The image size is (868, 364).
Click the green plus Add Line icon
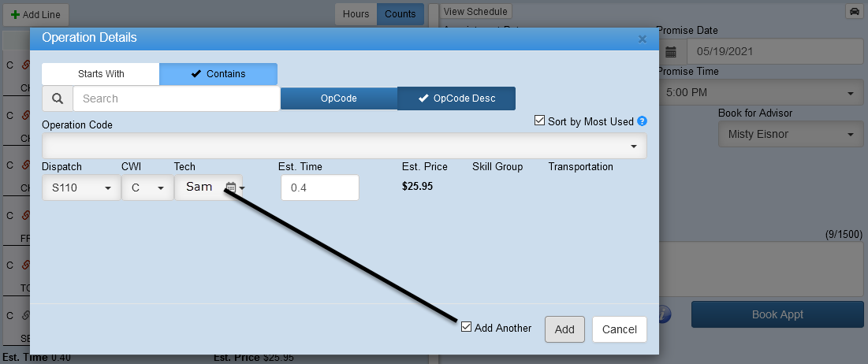[16, 14]
